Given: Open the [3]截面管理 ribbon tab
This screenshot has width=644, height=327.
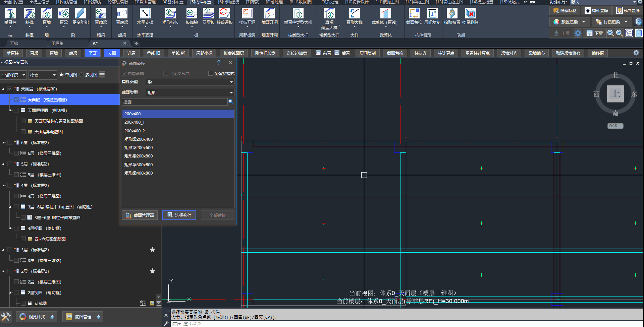Looking at the screenshot, I should (x=145, y=2).
